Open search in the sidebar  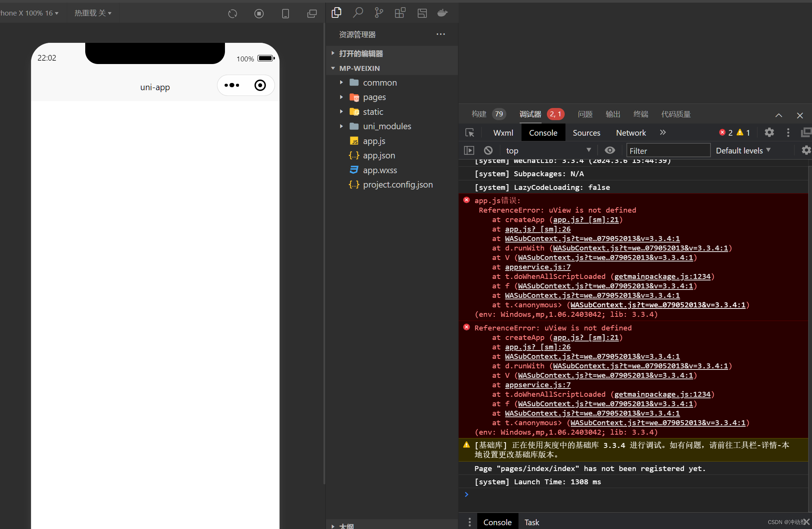[x=358, y=13]
